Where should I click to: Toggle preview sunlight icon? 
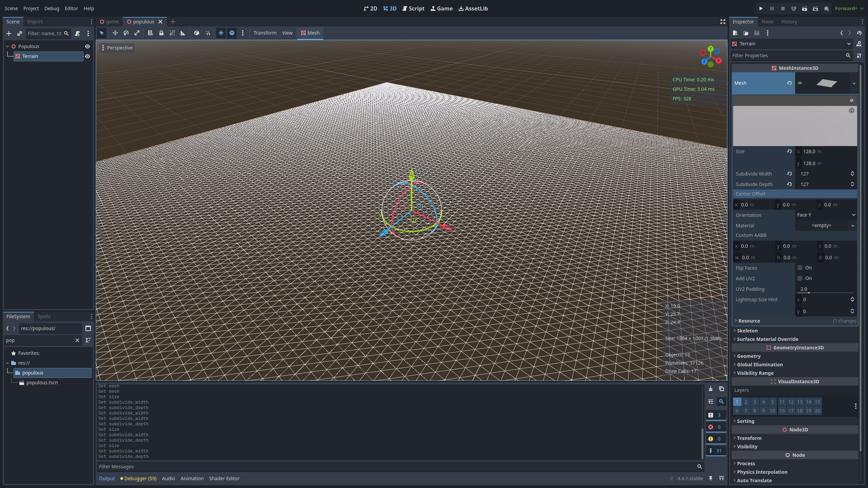[221, 33]
